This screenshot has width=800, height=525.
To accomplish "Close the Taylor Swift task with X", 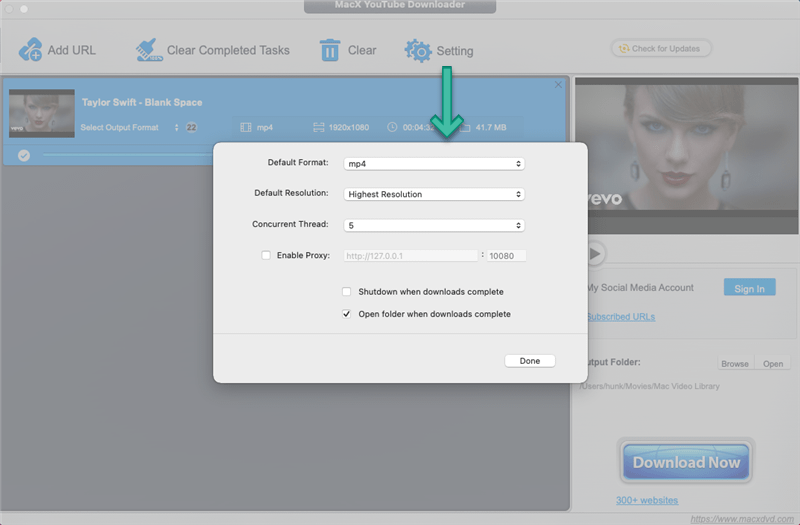I will pyautogui.click(x=558, y=85).
